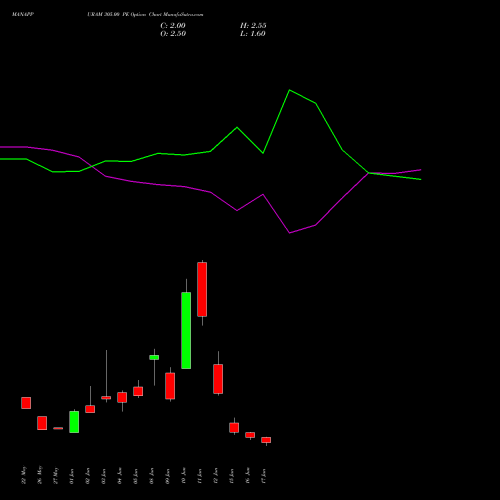
Task: Click the '05 Jun' date label
Action: 135,476
